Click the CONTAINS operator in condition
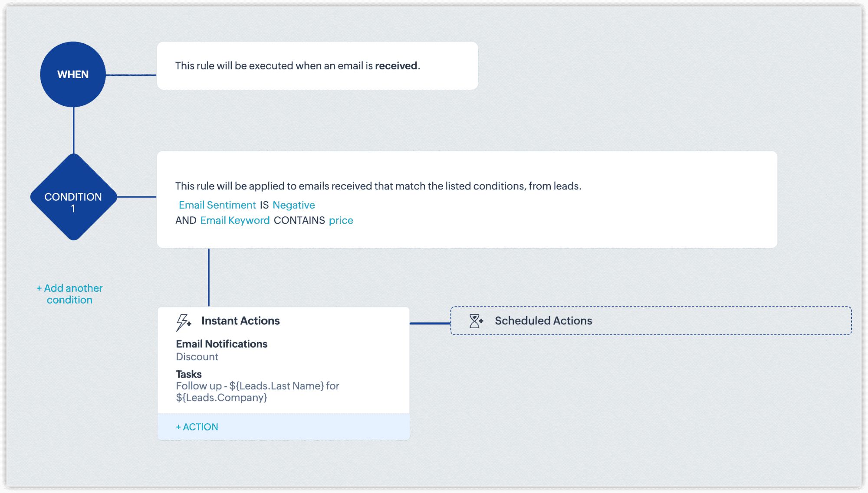 (x=299, y=221)
